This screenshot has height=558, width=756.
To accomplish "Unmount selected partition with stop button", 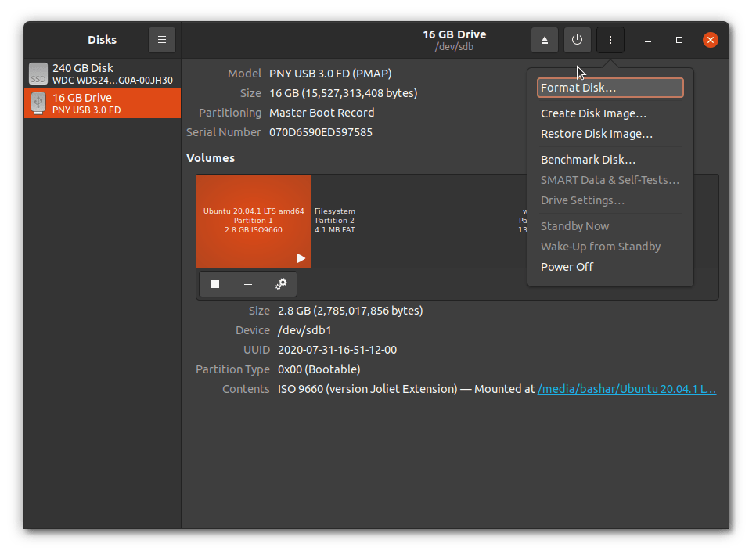I will pos(215,284).
